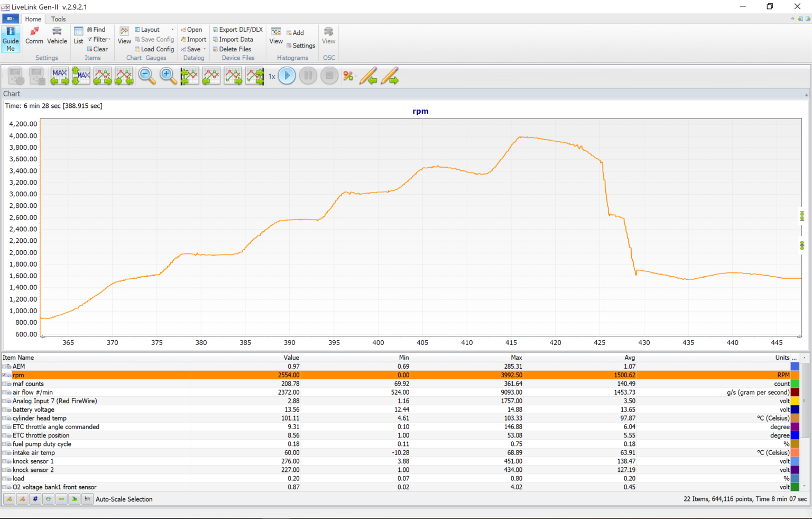Open Vehicle settings
This screenshot has width=812, height=519.
tap(57, 36)
